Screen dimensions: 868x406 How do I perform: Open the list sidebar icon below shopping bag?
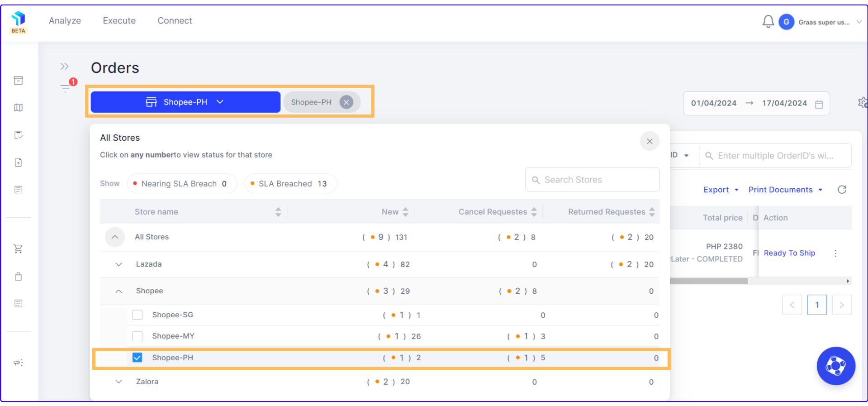click(x=19, y=303)
